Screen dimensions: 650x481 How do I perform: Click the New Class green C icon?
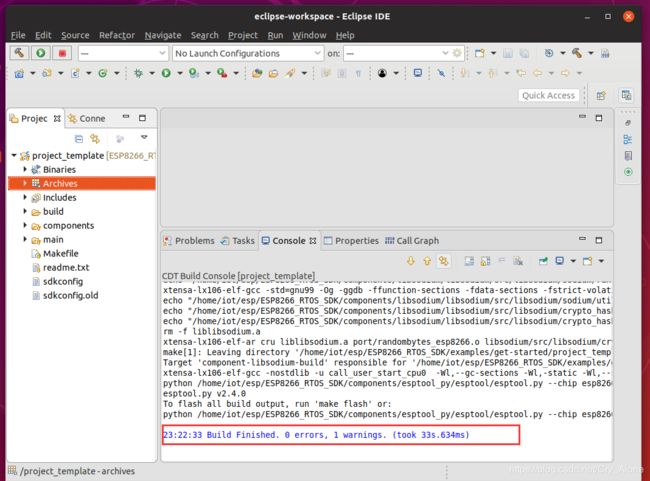tap(103, 73)
